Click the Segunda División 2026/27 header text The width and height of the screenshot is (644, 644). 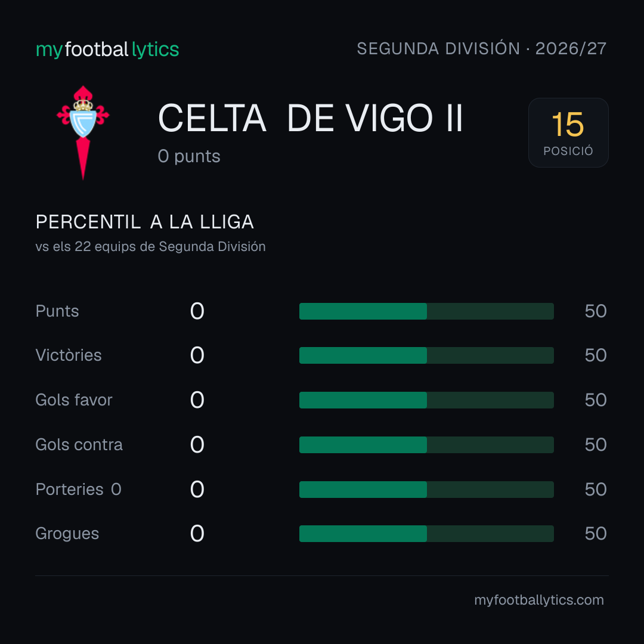click(x=481, y=48)
